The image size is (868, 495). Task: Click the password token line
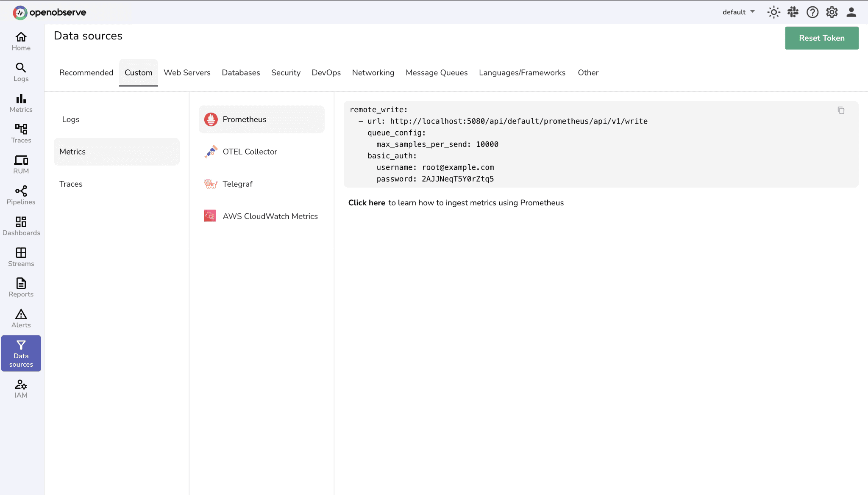tap(435, 179)
